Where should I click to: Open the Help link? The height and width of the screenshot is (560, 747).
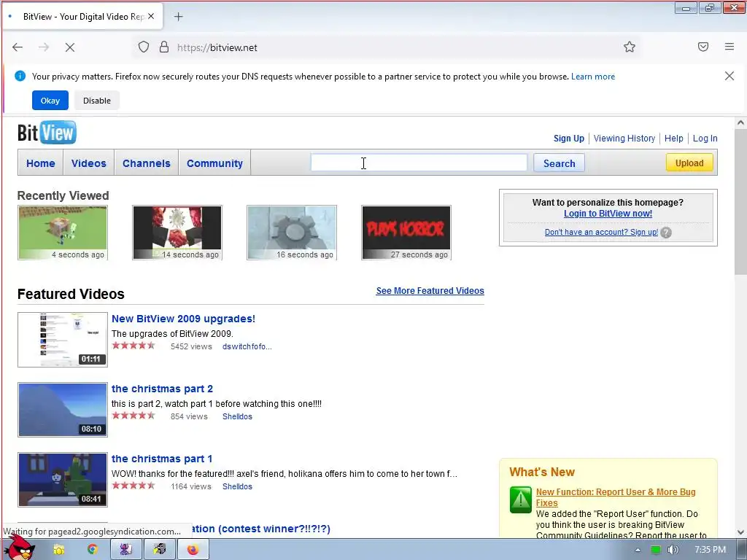[673, 138]
